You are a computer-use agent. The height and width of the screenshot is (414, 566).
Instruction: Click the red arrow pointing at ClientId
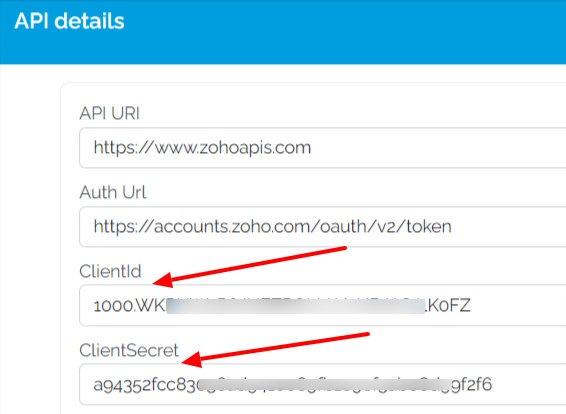pos(249,267)
